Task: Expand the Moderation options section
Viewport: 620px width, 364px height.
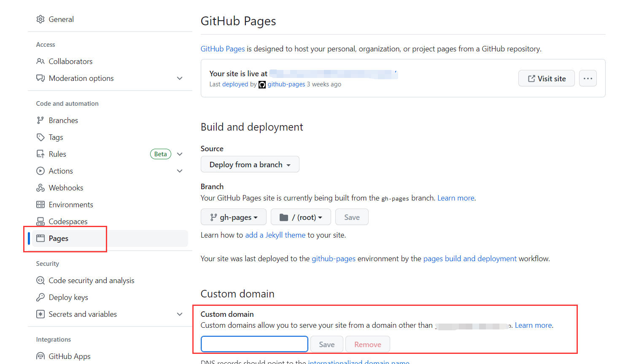Action: click(180, 78)
